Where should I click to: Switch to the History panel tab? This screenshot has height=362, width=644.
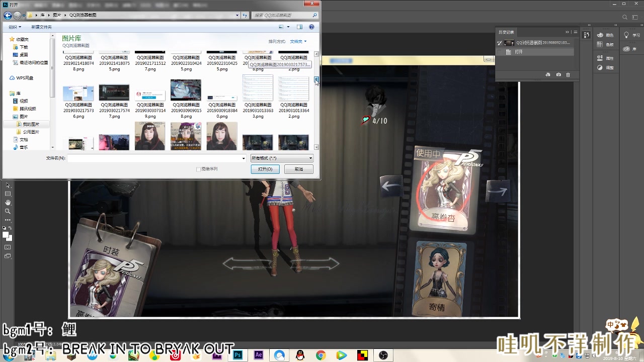(506, 32)
